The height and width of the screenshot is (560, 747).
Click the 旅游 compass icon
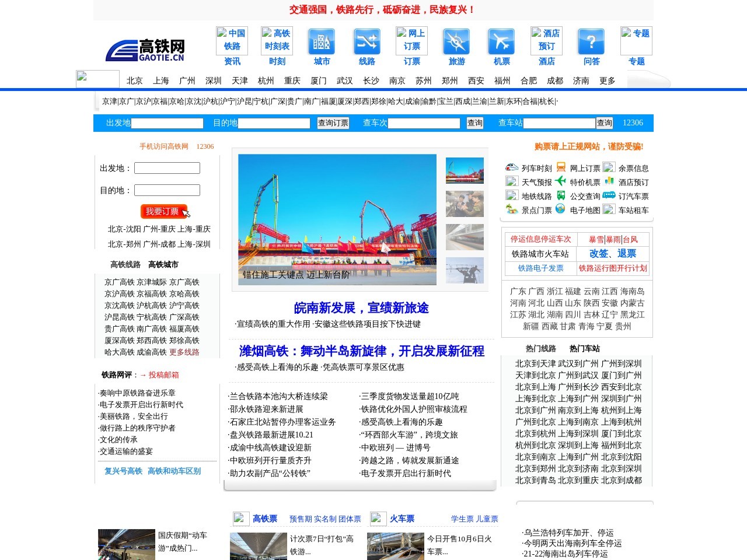456,41
